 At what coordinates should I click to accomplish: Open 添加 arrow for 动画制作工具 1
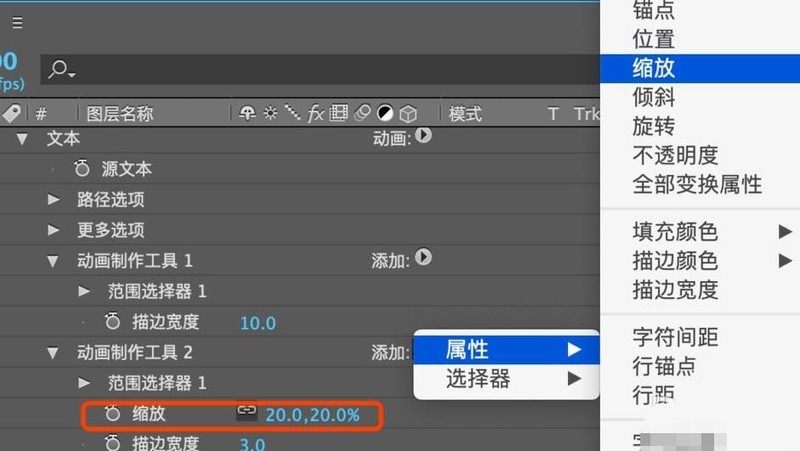(x=423, y=257)
